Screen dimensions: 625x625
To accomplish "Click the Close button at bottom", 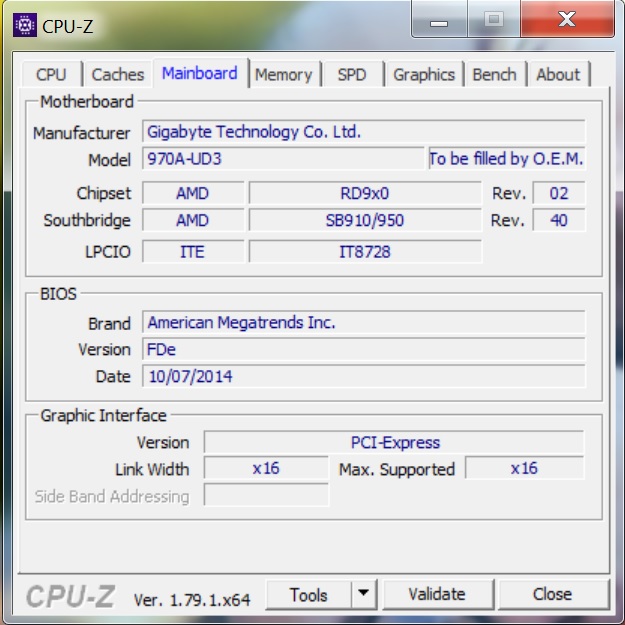I will pyautogui.click(x=553, y=594).
